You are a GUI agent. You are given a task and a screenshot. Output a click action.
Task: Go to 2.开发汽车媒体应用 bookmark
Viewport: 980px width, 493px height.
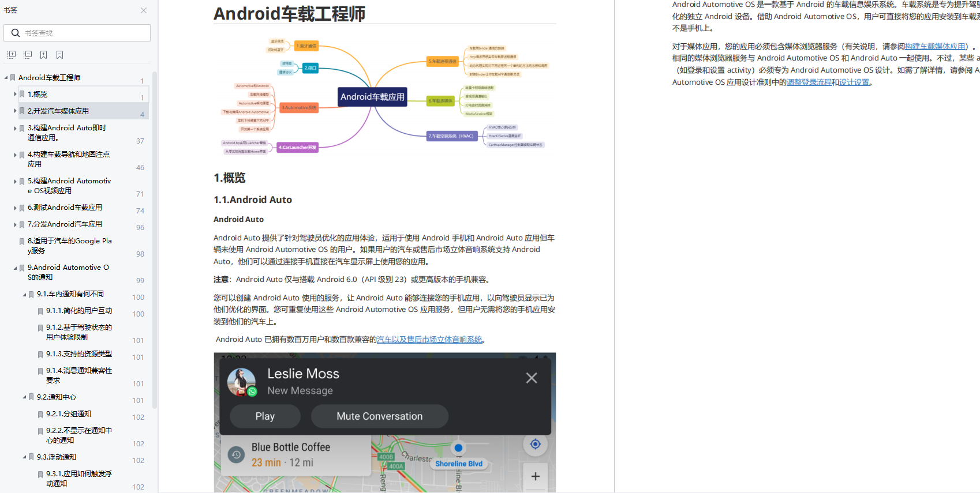(58, 111)
